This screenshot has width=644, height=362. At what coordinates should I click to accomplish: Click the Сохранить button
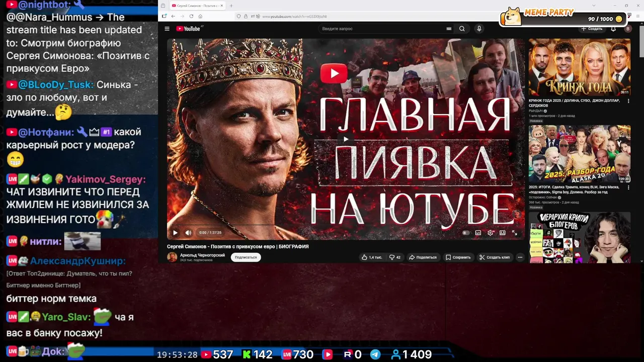click(458, 257)
